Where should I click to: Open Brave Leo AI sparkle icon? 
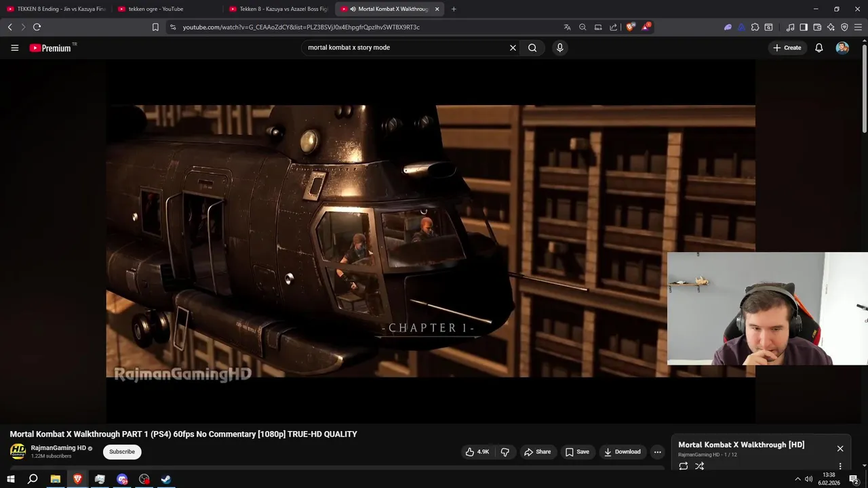pyautogui.click(x=831, y=27)
